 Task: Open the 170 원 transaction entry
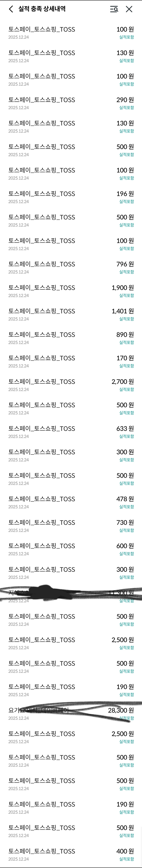pyautogui.click(x=71, y=362)
